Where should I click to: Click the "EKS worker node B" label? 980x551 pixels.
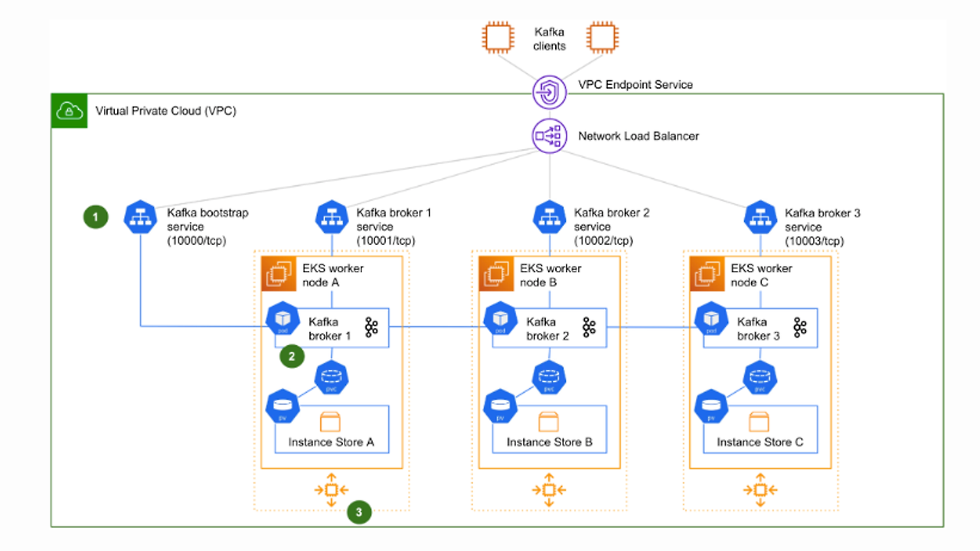click(550, 275)
